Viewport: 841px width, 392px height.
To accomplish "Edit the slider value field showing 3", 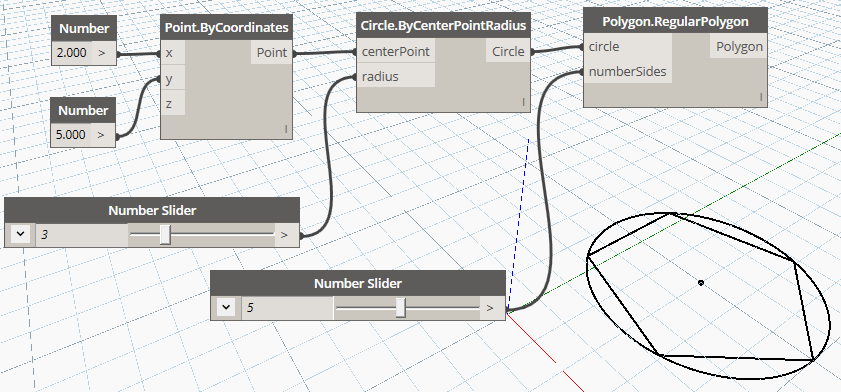I will coord(82,234).
